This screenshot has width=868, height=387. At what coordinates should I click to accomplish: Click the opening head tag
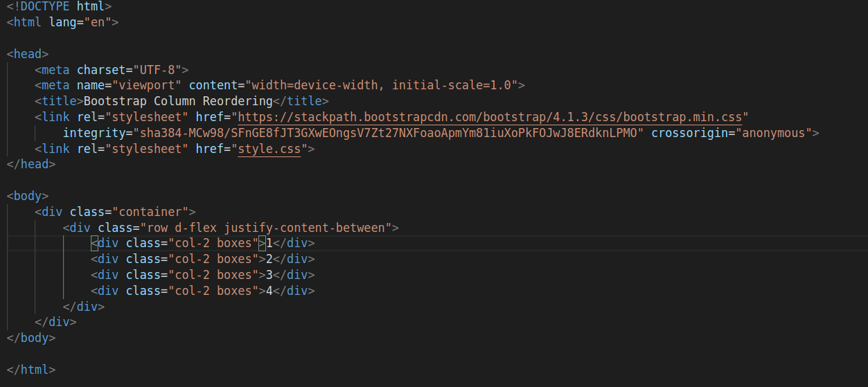pyautogui.click(x=28, y=53)
